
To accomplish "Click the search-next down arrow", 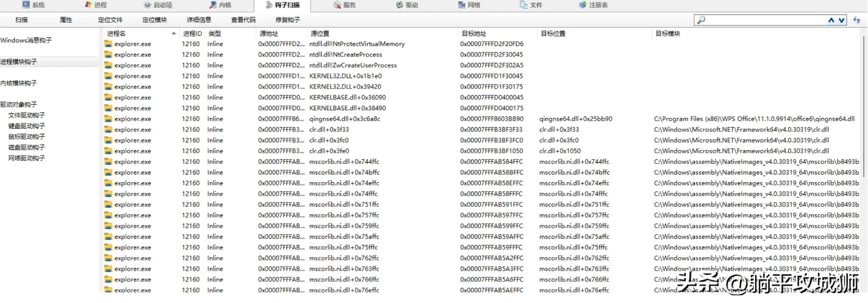I will [841, 20].
